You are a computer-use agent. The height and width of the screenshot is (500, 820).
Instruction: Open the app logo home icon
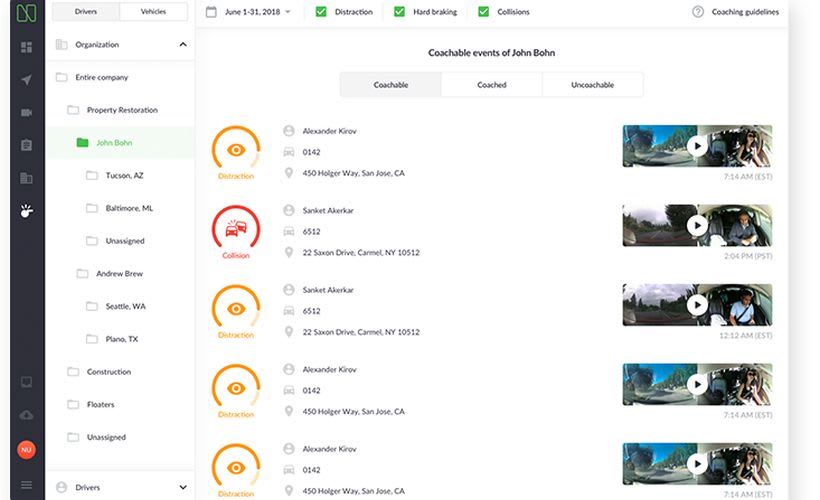click(x=26, y=13)
